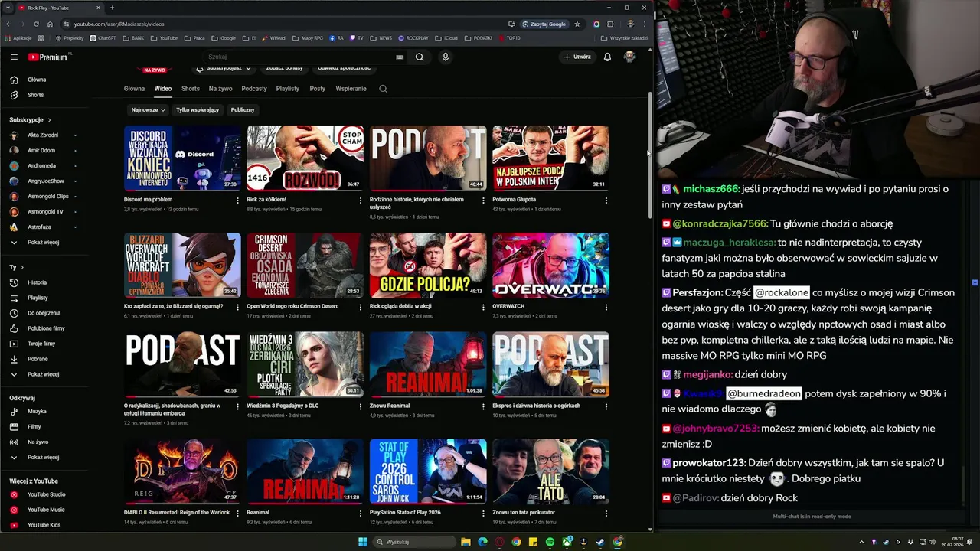Screen dimensions: 980x551
Task: Start voice search with the microphone icon
Action: [x=445, y=57]
